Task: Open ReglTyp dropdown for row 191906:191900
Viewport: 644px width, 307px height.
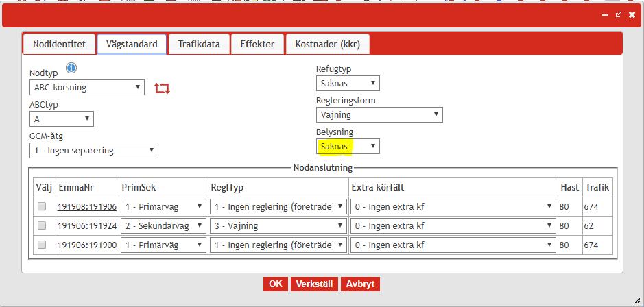Action: [x=278, y=245]
